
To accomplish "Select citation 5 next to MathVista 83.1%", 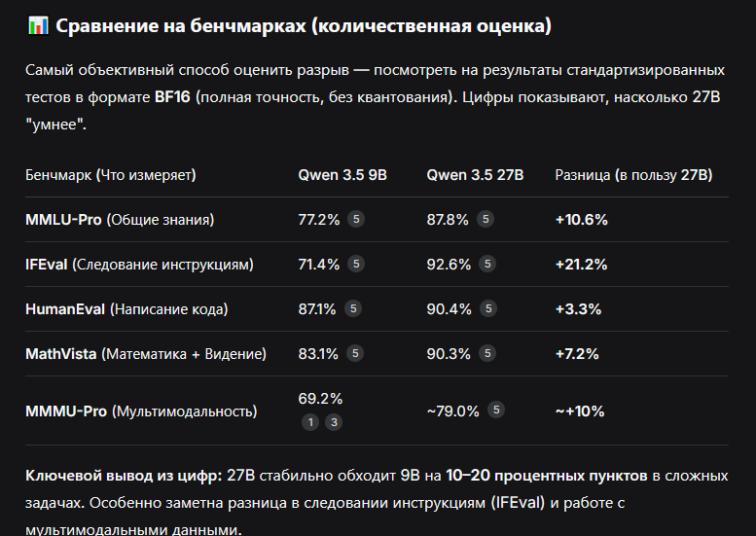I will [355, 353].
